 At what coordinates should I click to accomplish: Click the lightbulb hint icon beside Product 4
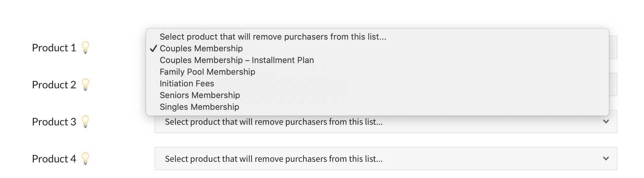click(85, 159)
